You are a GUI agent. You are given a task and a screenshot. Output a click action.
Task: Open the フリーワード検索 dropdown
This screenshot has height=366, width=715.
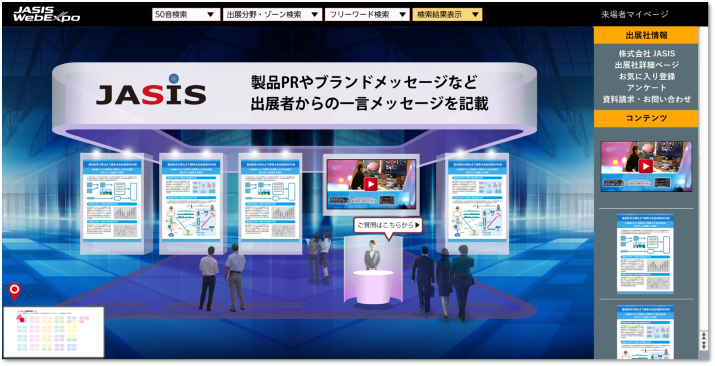pos(367,15)
